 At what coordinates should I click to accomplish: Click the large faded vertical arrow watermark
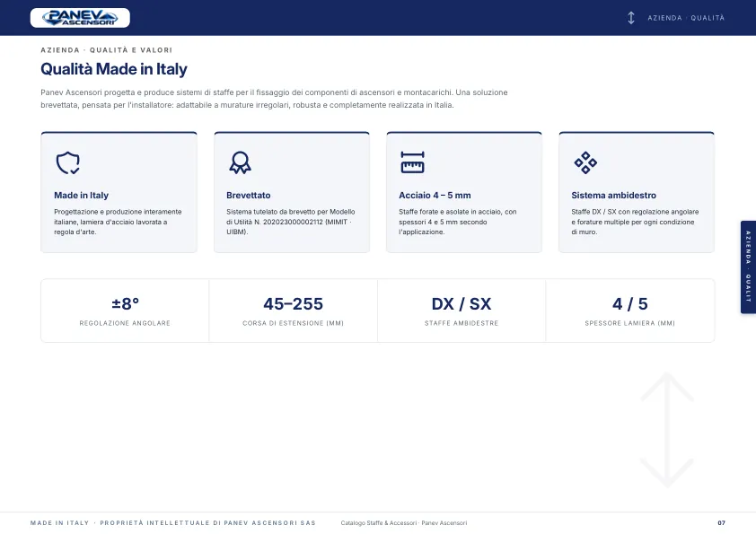coord(667,430)
